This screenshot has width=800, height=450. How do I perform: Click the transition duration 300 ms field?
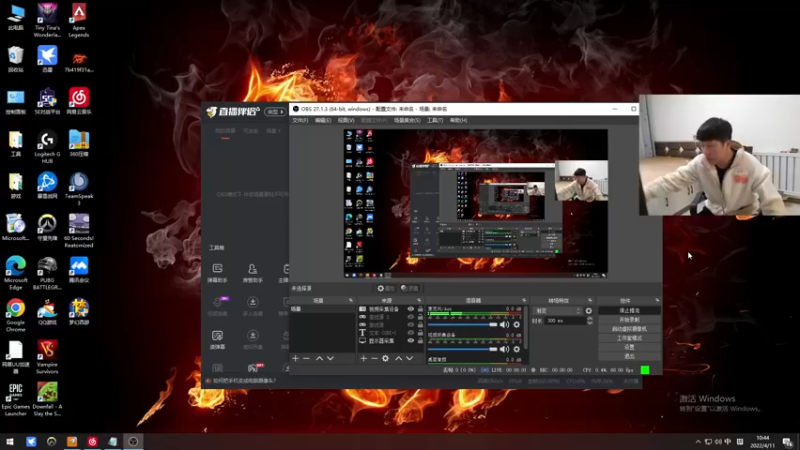[565, 321]
